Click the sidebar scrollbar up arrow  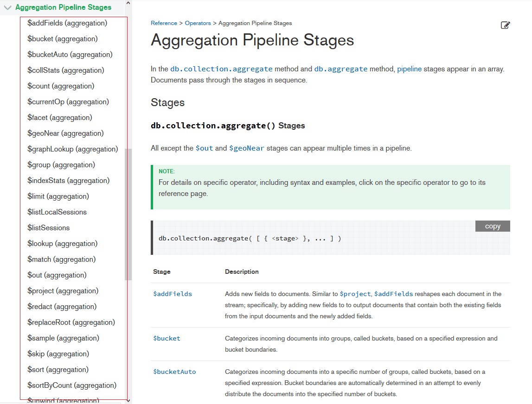click(128, 4)
